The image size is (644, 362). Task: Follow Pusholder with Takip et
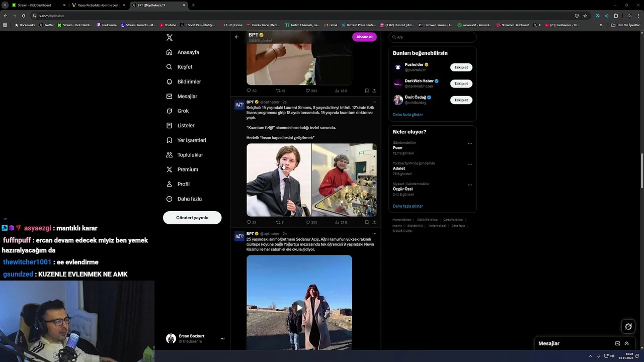point(461,67)
